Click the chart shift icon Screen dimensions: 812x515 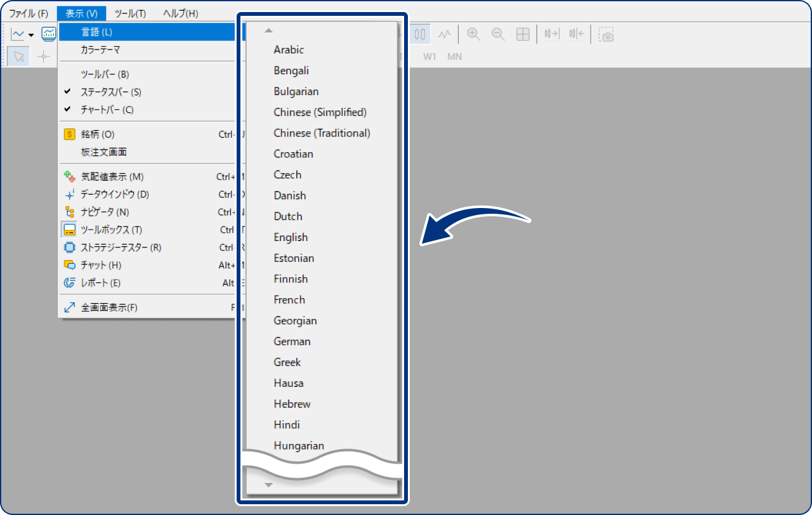point(577,34)
